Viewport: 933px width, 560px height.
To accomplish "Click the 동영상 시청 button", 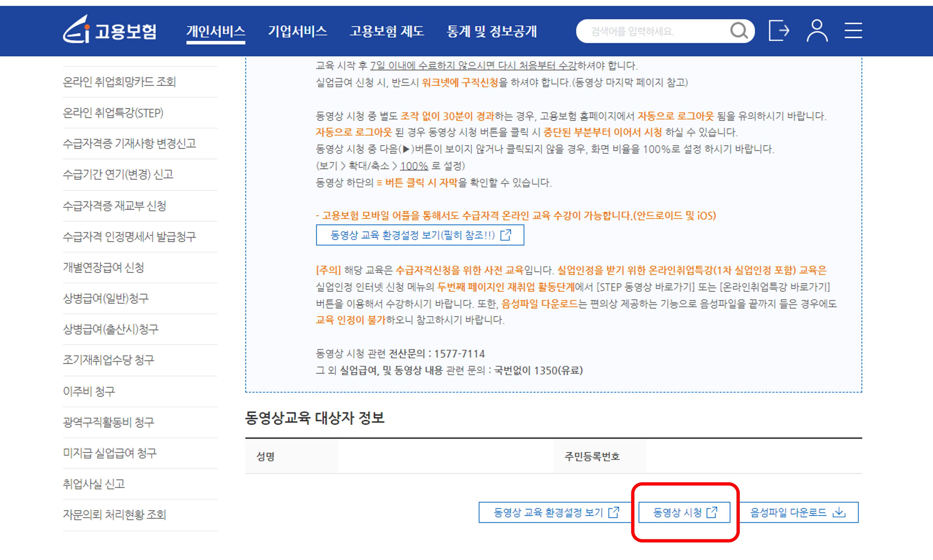I will pos(684,512).
